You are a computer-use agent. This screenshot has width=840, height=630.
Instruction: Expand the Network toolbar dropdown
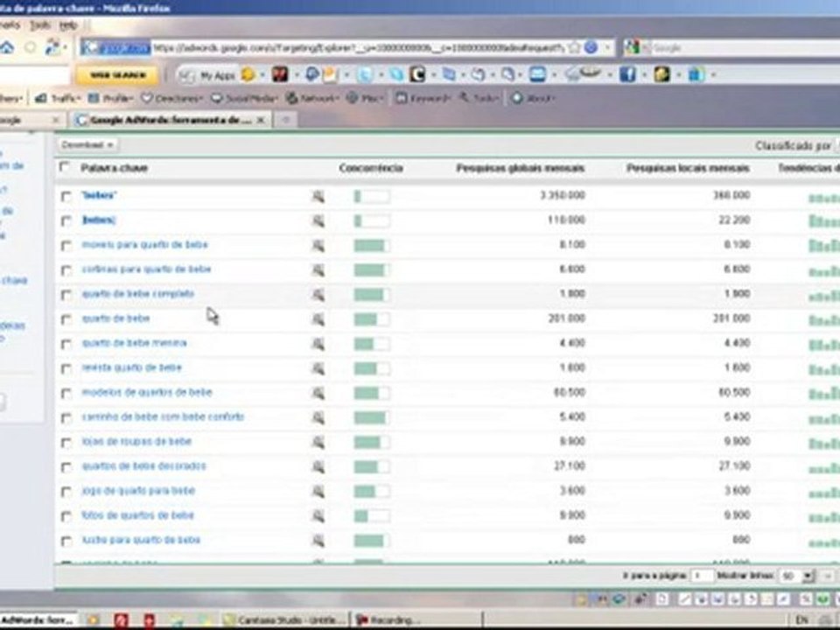click(312, 99)
